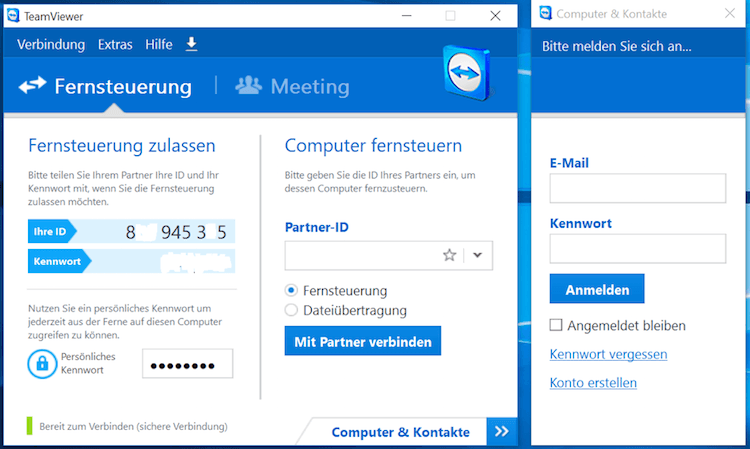
Task: Click the Kennwort field in login panel
Action: point(638,248)
